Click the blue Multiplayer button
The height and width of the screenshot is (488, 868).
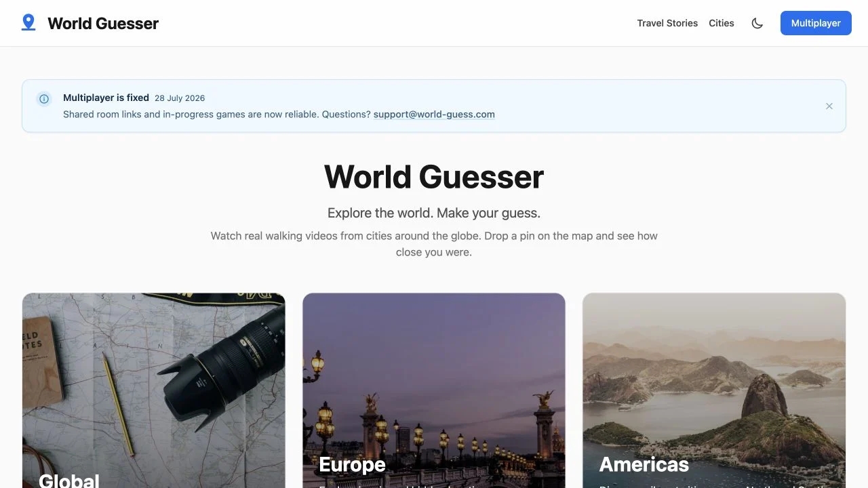(x=816, y=23)
